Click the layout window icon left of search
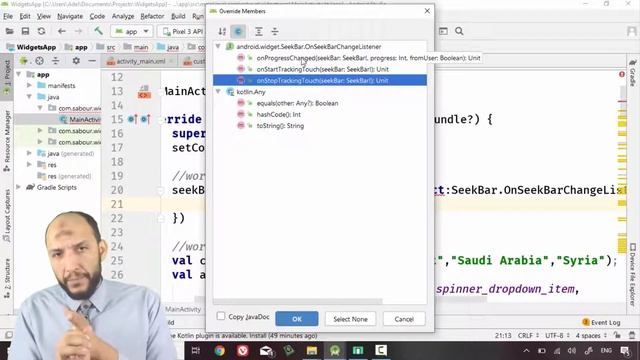Screen dimensions: 640x360 [x=443, y=31]
